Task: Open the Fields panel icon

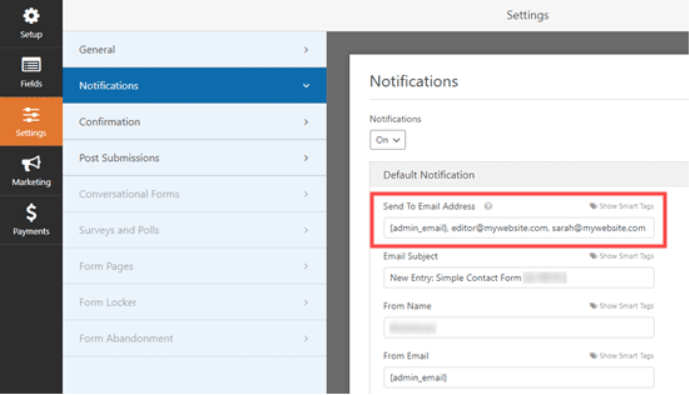Action: pos(31,66)
